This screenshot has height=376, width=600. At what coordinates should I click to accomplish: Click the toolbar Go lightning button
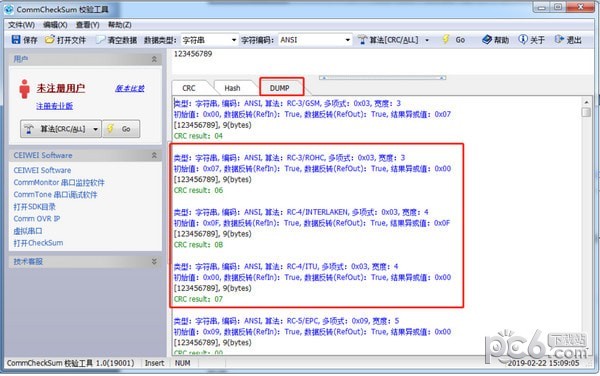(x=453, y=40)
